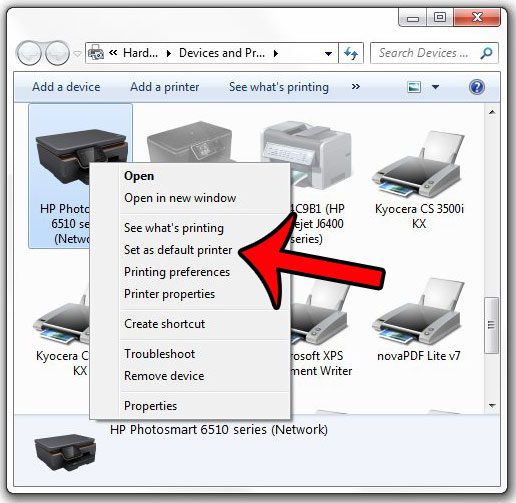Click the search magnifier icon
Viewport: 516px width, 503px height.
coord(486,53)
